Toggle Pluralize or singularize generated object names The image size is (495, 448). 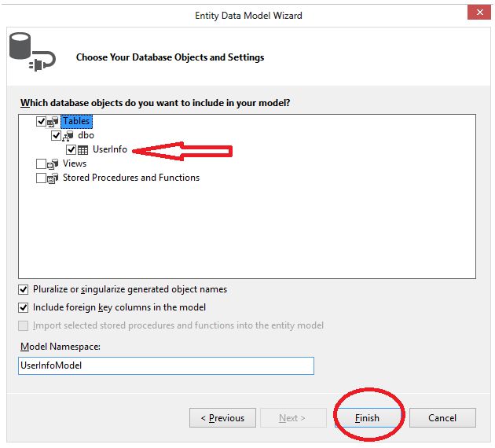(24, 289)
